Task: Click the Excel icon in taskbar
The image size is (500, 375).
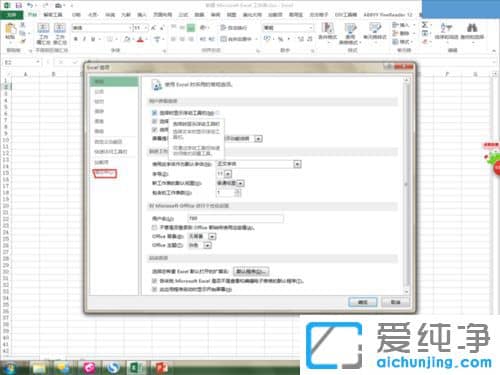Action: click(136, 368)
